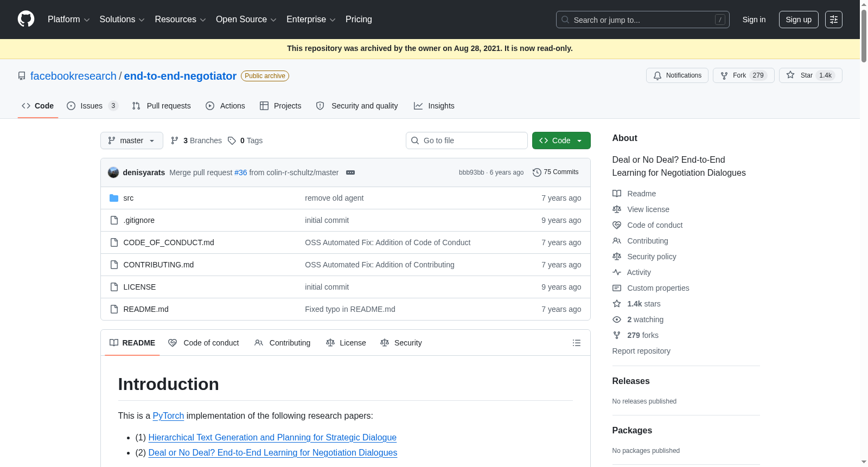Expand the green Code dropdown
Image resolution: width=868 pixels, height=467 pixels.
561,140
